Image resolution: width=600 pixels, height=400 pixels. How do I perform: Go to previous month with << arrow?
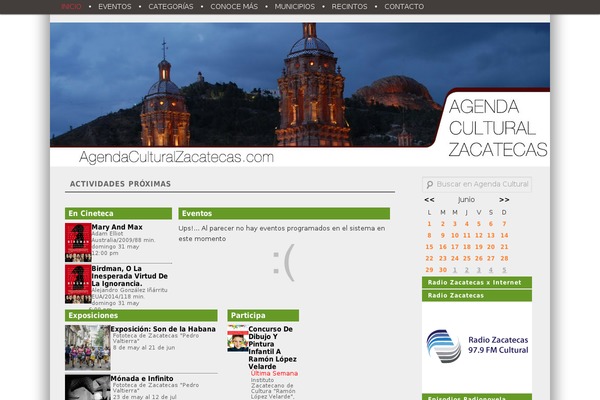click(429, 200)
